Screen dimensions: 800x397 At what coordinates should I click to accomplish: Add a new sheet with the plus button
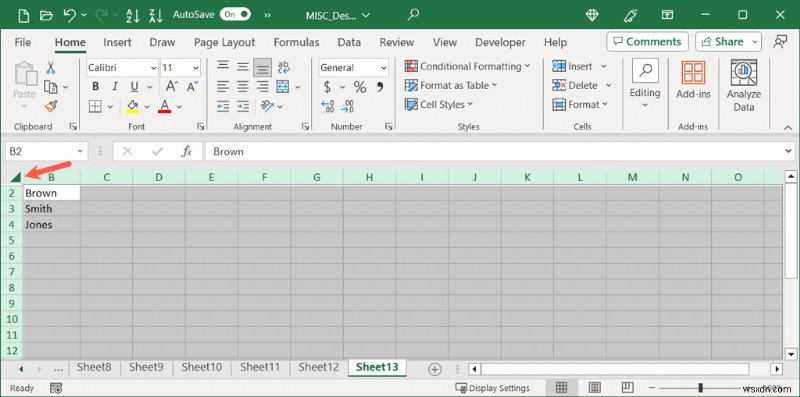coord(435,369)
